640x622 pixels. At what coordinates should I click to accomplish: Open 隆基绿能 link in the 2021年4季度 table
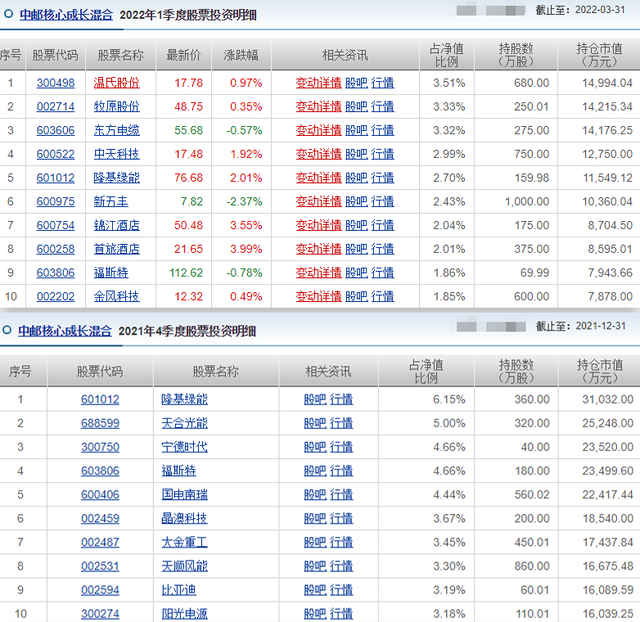tap(184, 399)
